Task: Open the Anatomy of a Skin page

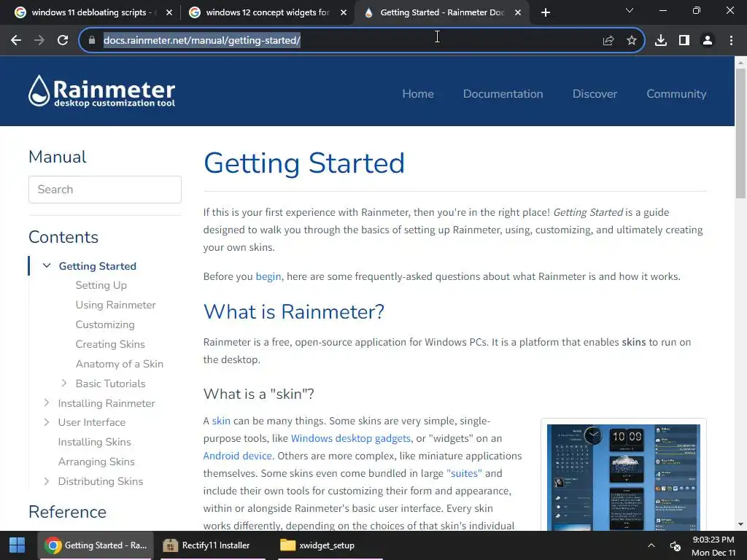Action: coord(119,364)
